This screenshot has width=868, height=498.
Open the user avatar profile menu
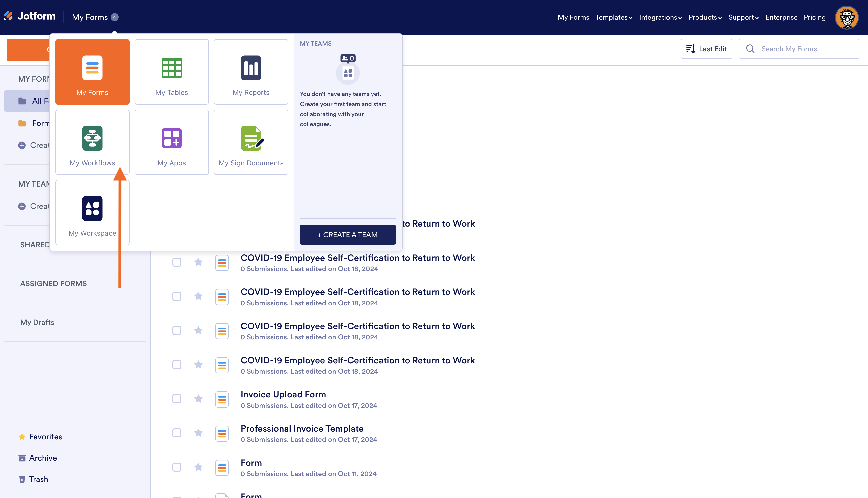click(847, 17)
